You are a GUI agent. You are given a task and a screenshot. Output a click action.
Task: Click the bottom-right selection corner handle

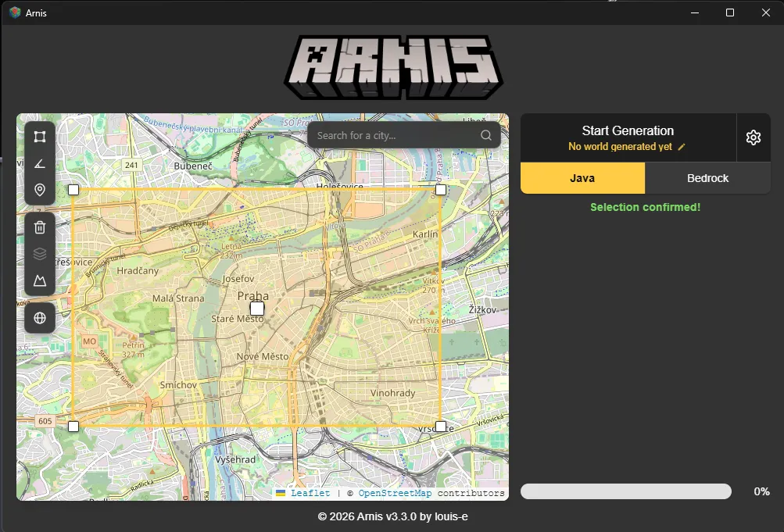coord(441,426)
